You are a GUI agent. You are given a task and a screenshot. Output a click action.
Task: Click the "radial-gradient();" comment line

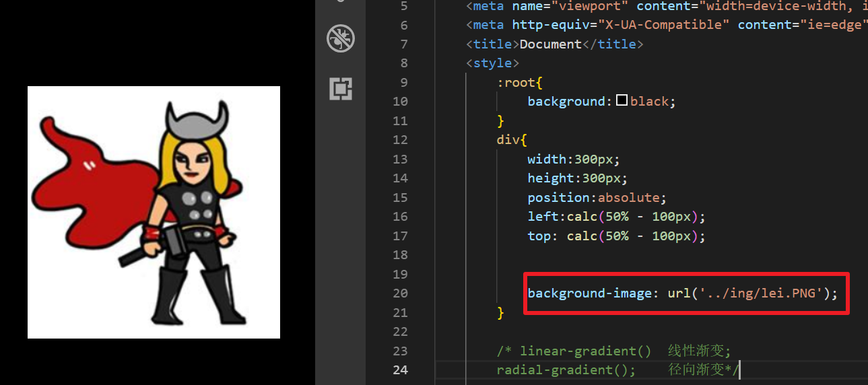617,370
